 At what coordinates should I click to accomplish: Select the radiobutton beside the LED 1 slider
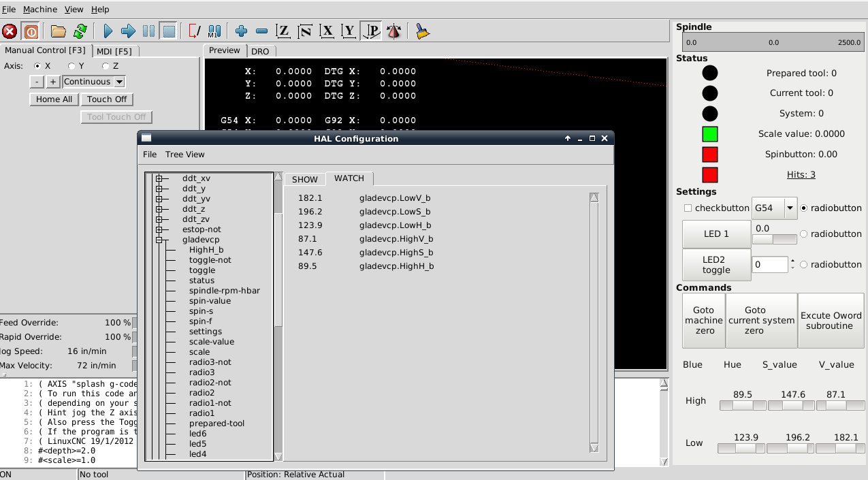point(804,234)
